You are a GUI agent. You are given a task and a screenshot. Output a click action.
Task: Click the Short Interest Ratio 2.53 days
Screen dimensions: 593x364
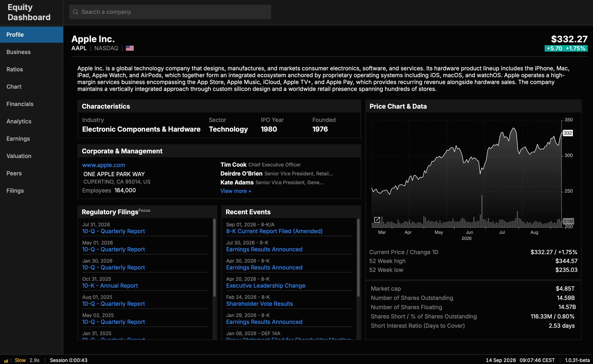tap(562, 326)
